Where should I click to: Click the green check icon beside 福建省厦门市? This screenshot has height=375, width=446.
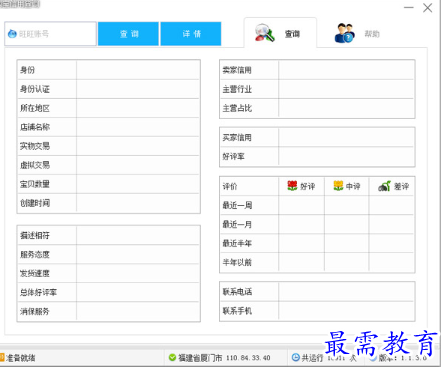click(172, 358)
